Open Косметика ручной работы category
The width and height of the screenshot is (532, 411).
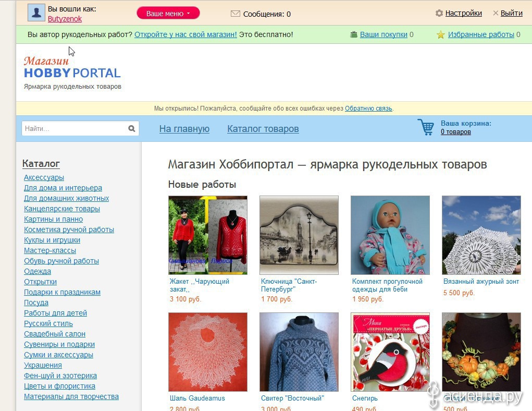(x=69, y=229)
